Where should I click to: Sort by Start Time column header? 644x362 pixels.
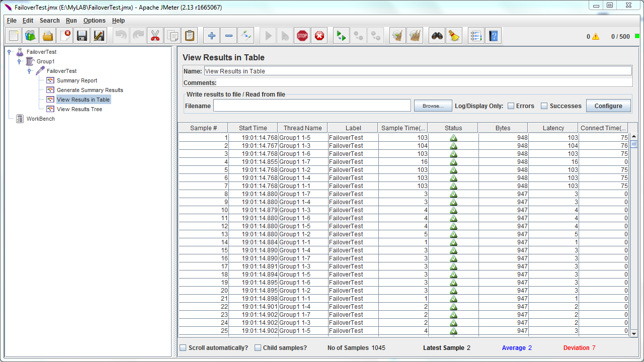pyautogui.click(x=253, y=128)
